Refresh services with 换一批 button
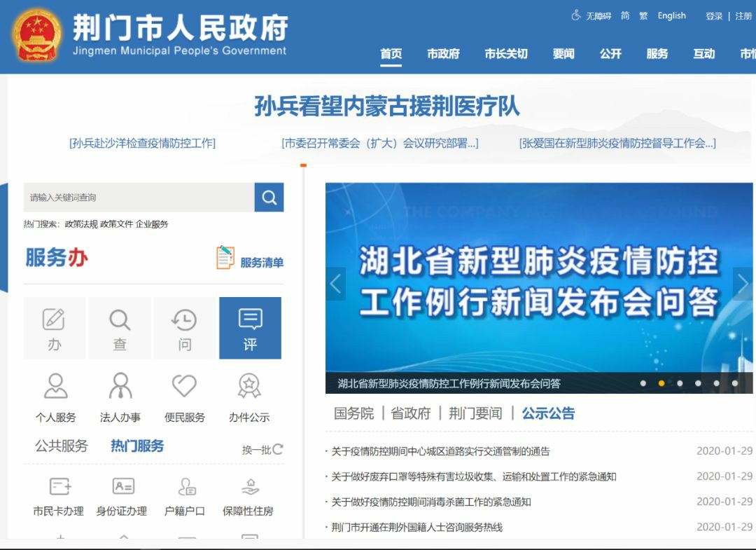The image size is (756, 550). click(262, 450)
